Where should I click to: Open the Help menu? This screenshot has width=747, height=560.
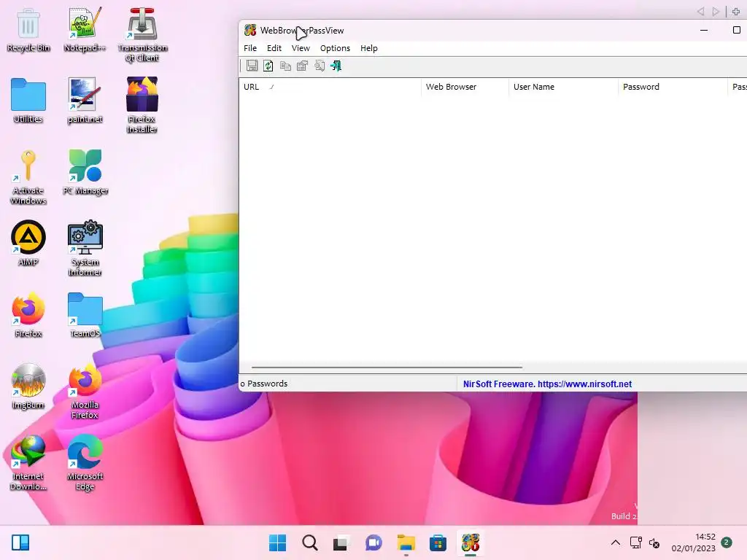point(368,48)
